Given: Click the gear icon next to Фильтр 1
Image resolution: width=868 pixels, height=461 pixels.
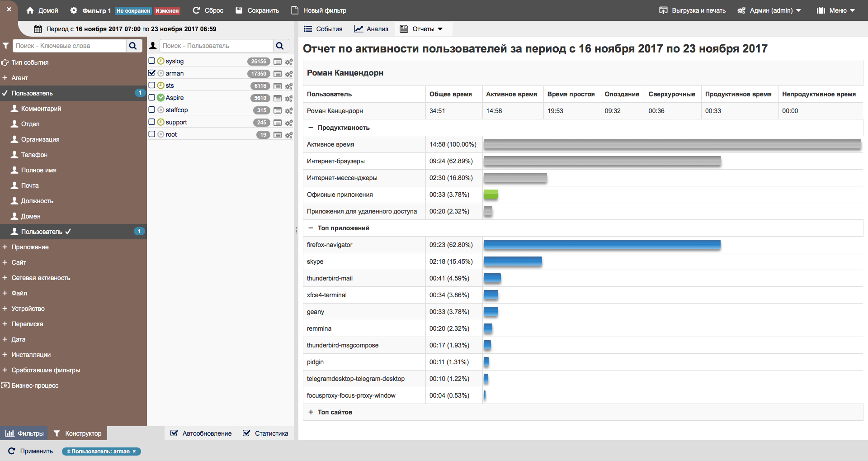Looking at the screenshot, I should click(74, 10).
